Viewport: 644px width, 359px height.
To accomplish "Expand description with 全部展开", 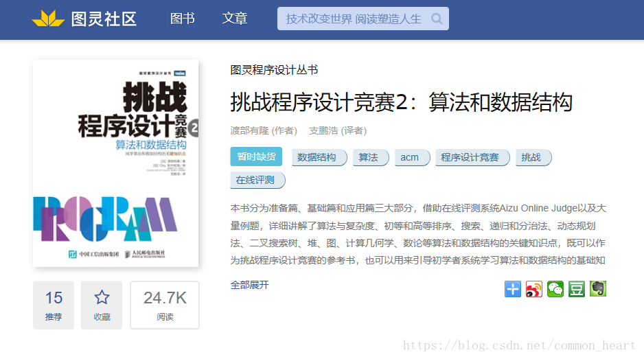I will click(x=250, y=285).
